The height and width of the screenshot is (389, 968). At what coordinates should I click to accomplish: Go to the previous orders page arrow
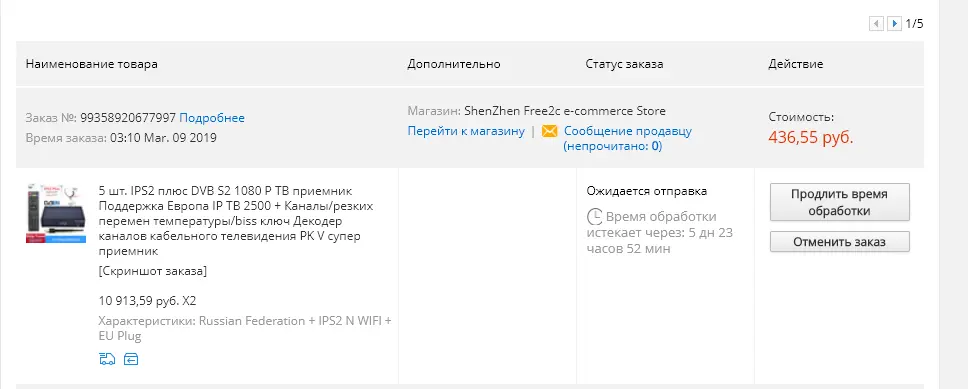click(875, 24)
